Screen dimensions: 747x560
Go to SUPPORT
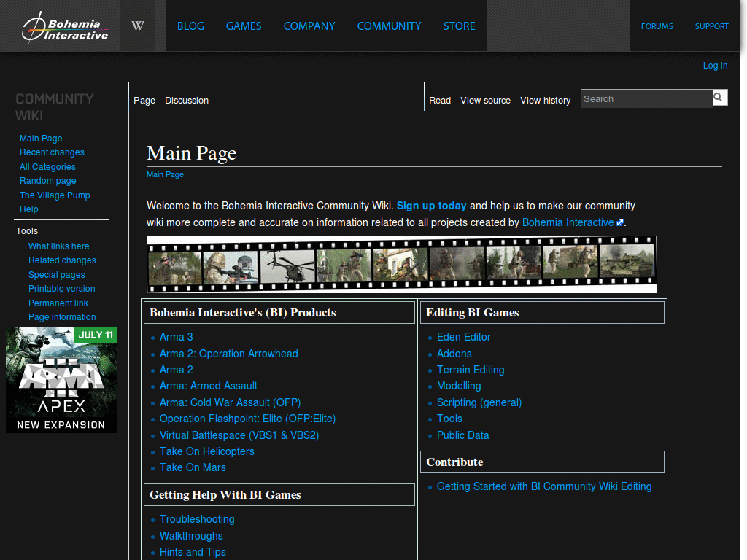point(711,26)
